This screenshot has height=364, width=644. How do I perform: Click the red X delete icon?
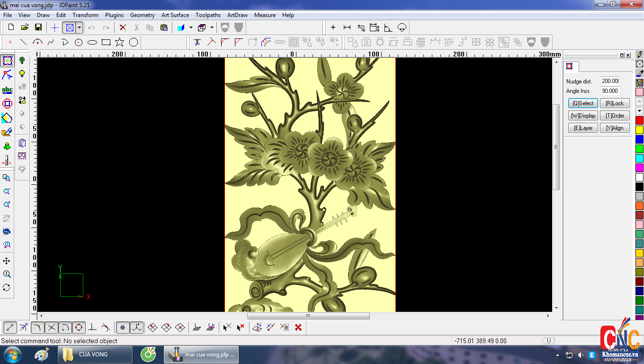pos(123,27)
